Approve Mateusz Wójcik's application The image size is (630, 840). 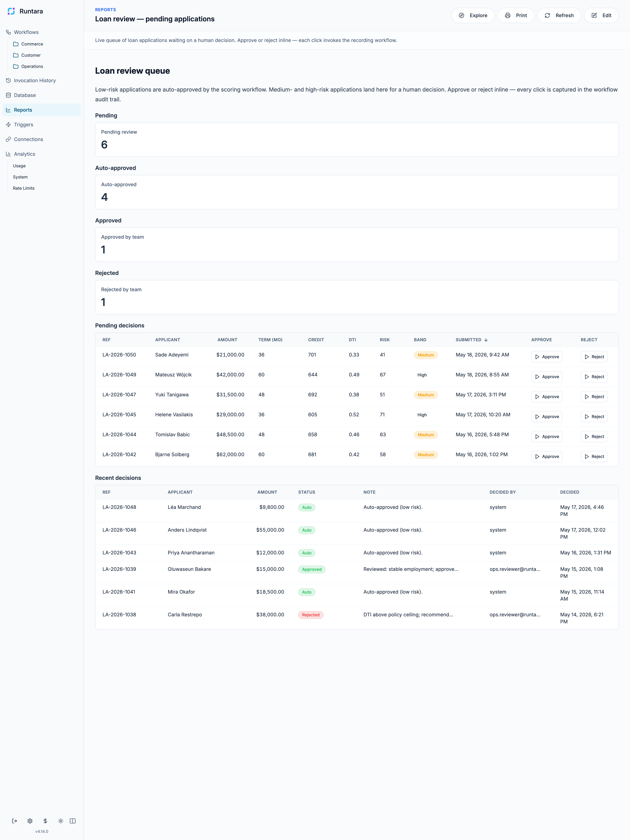pyautogui.click(x=547, y=377)
